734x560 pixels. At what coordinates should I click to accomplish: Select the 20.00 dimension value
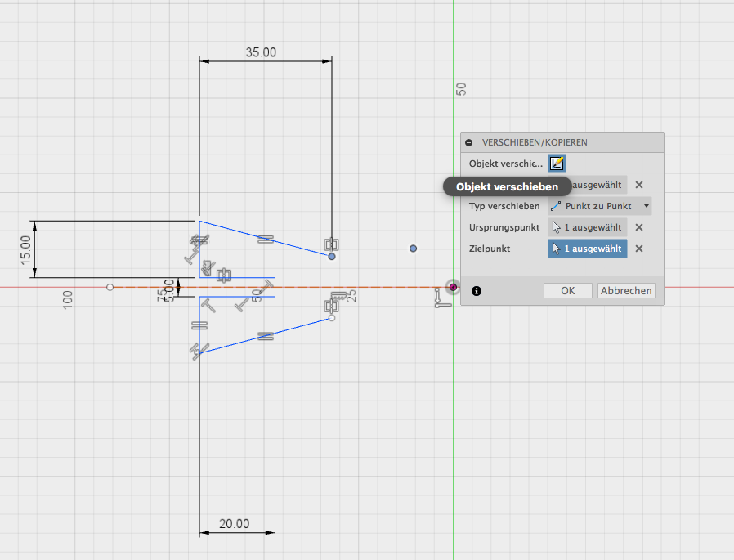coord(234,523)
